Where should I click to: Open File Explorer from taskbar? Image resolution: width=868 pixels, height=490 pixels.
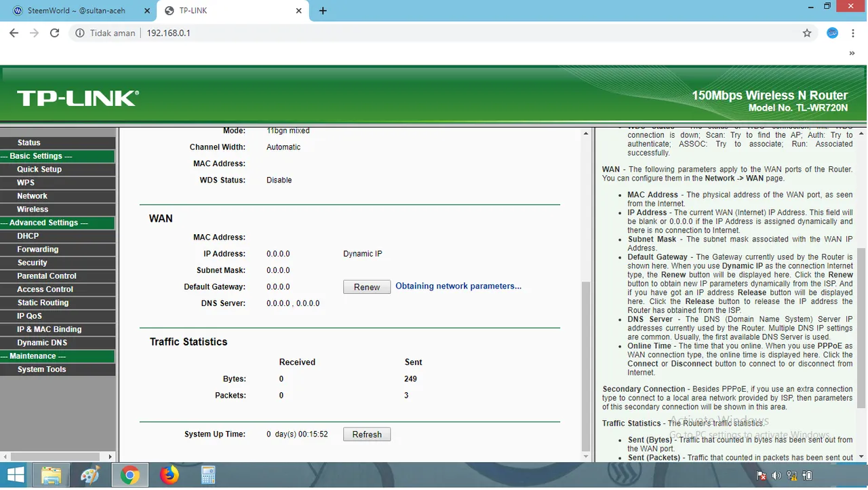51,476
